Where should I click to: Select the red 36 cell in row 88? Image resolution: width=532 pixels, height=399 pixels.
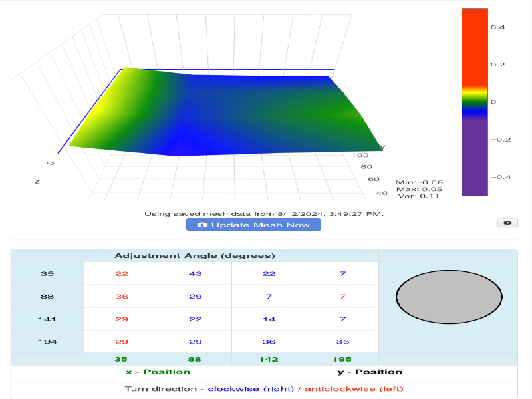[x=121, y=297]
